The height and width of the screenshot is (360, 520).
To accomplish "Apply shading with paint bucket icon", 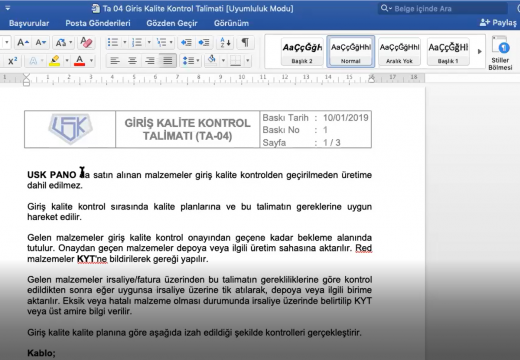I will 212,60.
